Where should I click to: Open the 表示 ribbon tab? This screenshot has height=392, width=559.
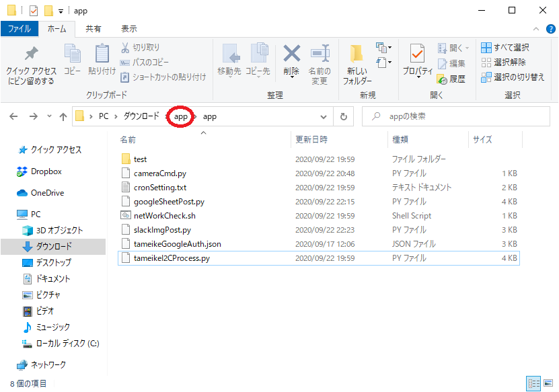[128, 29]
